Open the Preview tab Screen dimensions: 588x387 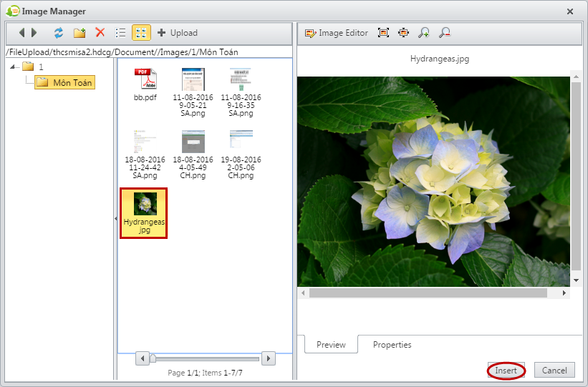[x=331, y=345]
